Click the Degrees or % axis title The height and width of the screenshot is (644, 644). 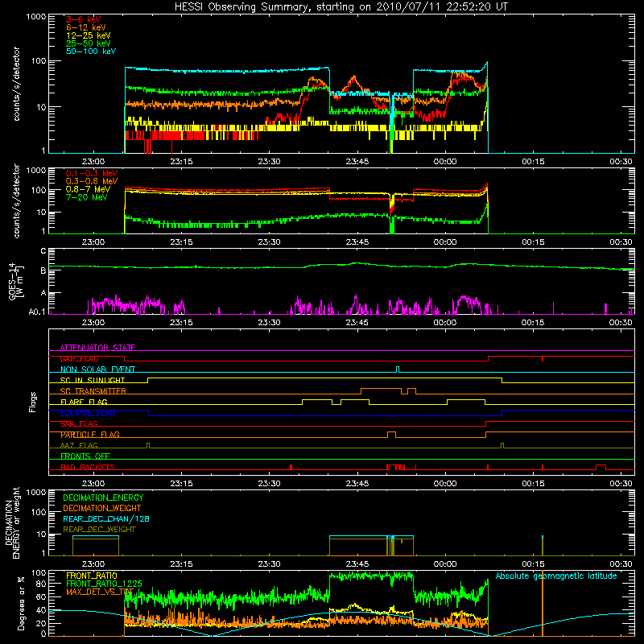[22, 603]
